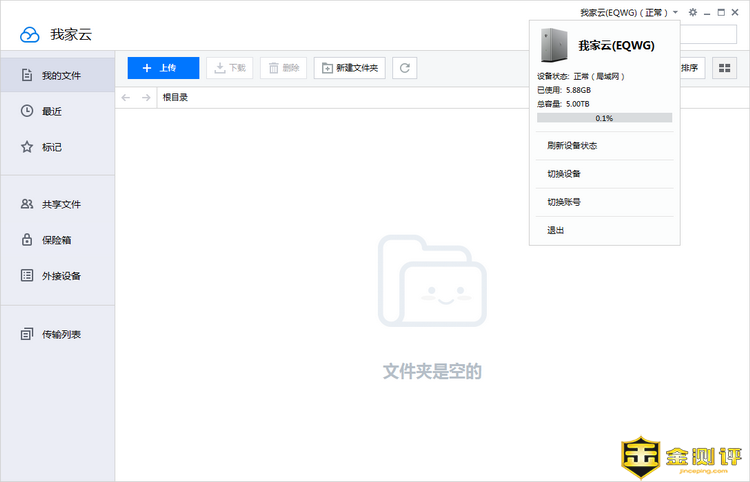Choose 切换账号 to switch account

coord(564,202)
